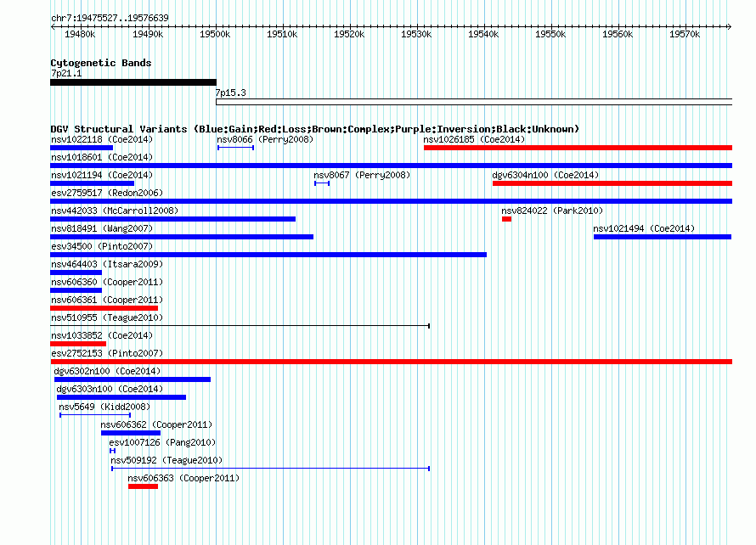Select the dgv6302n100 (Coe2014) label
The image size is (756, 545).
pos(107,371)
